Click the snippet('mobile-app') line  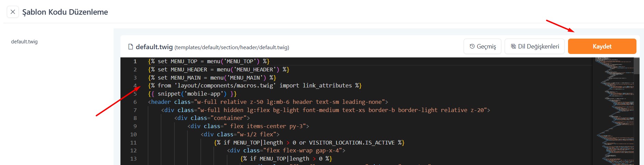[x=192, y=94]
